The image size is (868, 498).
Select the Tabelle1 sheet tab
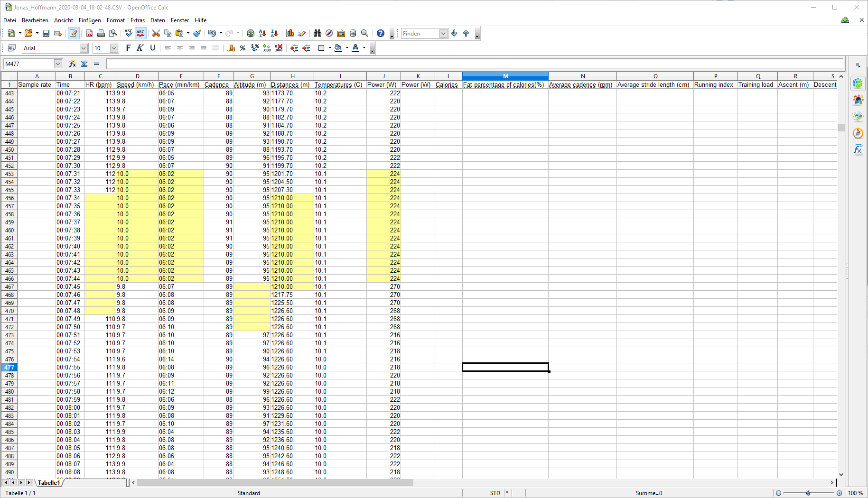tap(49, 483)
